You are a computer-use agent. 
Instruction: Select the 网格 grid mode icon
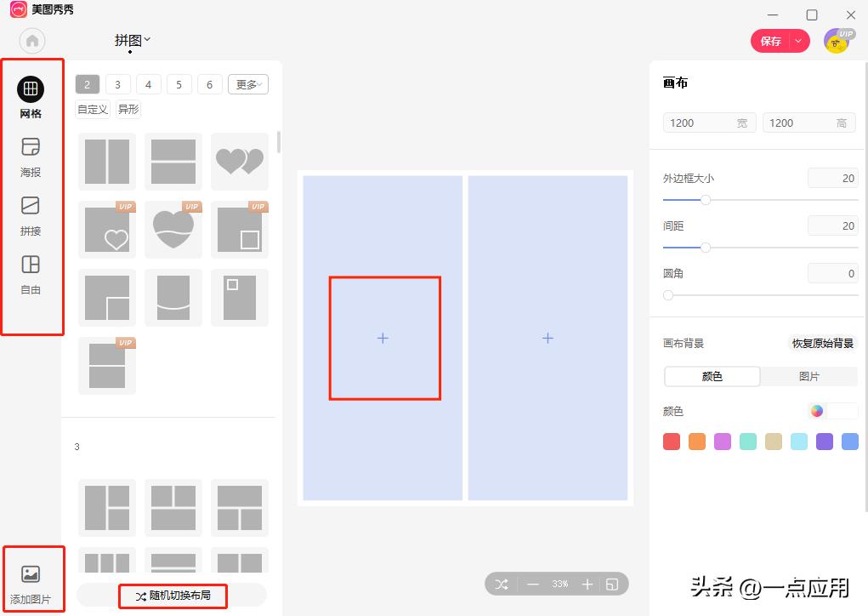click(31, 88)
